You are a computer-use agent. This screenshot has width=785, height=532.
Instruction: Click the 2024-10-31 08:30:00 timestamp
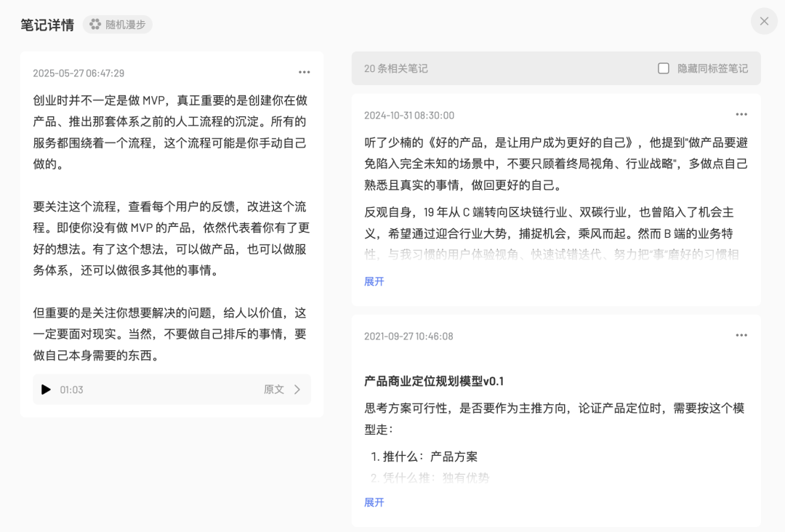click(x=409, y=116)
